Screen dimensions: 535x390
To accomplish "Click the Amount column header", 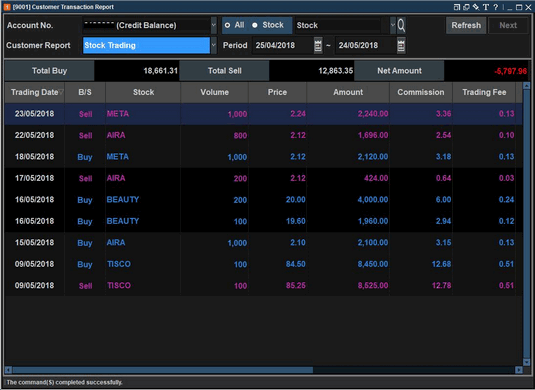I will (348, 92).
